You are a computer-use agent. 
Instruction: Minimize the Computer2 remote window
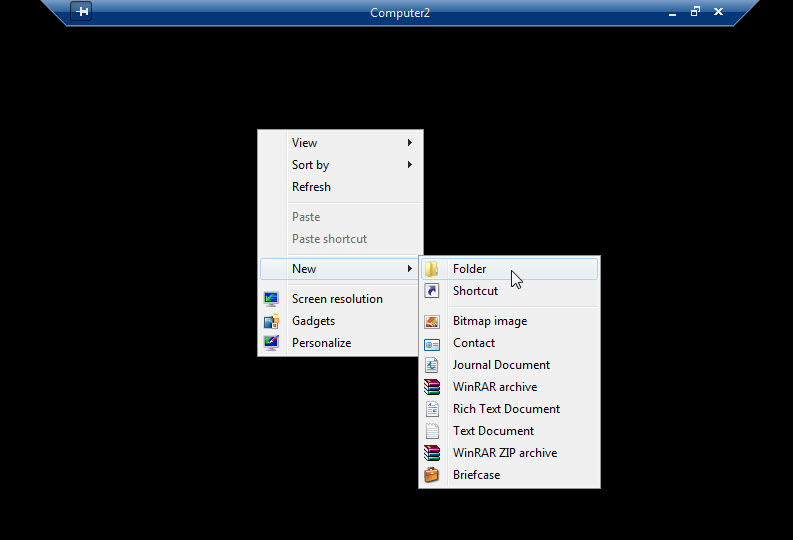672,12
